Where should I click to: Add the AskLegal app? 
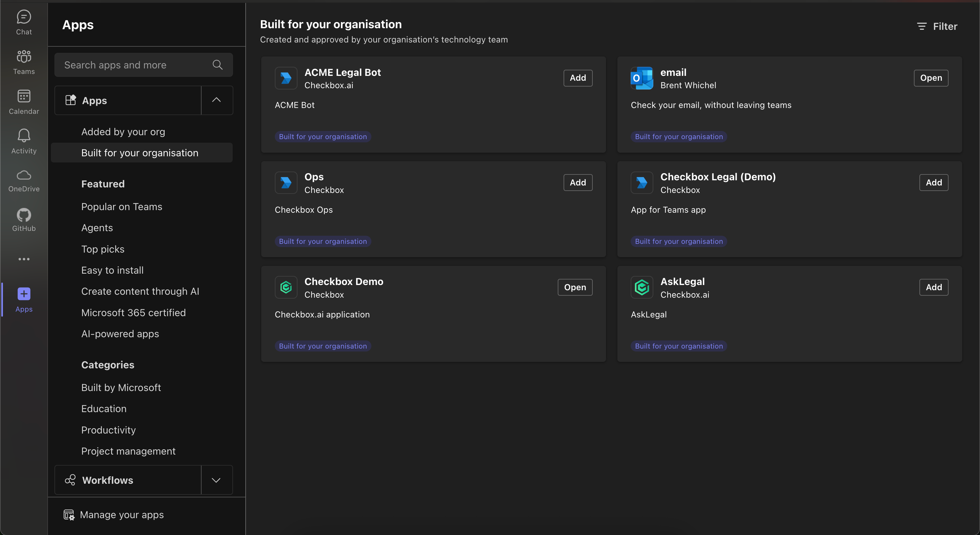click(x=934, y=287)
